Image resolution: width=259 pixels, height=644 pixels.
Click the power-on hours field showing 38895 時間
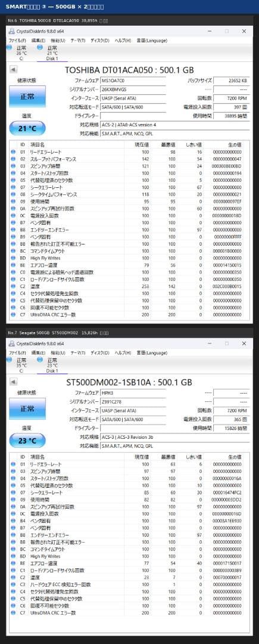tap(231, 116)
